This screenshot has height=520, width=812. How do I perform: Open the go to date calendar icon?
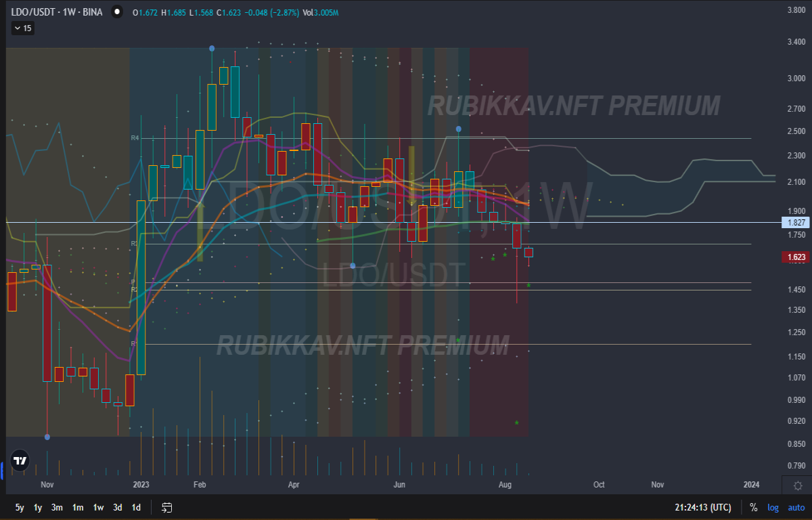click(x=167, y=507)
